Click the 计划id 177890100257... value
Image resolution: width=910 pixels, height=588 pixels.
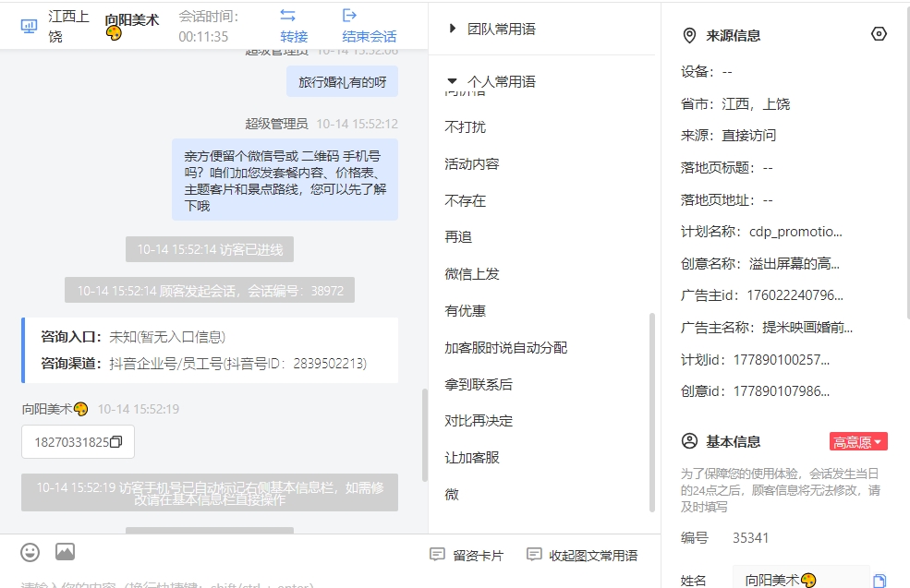[782, 359]
